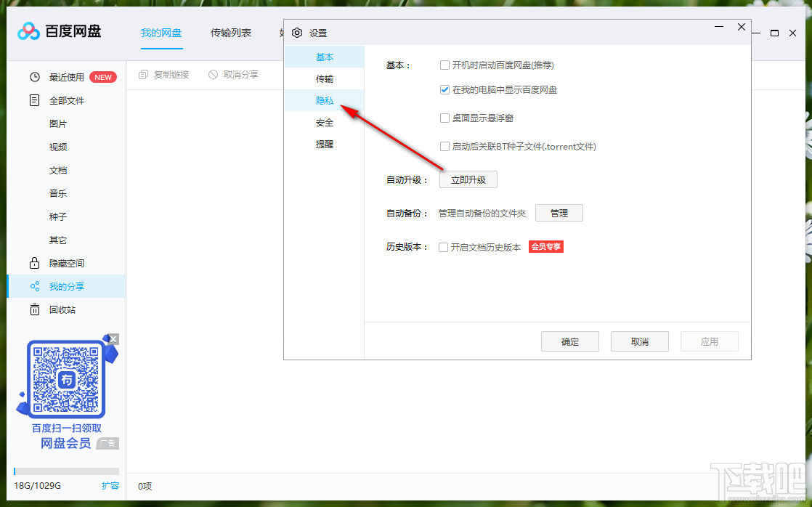The image size is (812, 507).
Task: Open the 提醒 settings tab
Action: (x=324, y=145)
